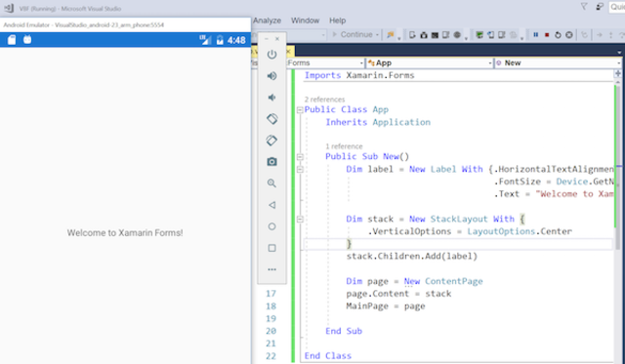This screenshot has width=625, height=364.
Task: Click the camera snapshot icon in VS toolbar
Action: click(x=424, y=35)
